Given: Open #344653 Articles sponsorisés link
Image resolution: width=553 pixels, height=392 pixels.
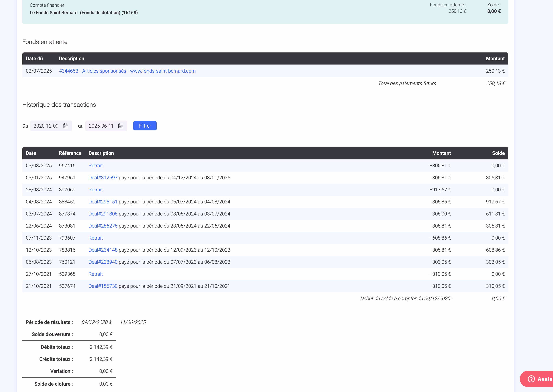Looking at the screenshot, I should coord(127,71).
